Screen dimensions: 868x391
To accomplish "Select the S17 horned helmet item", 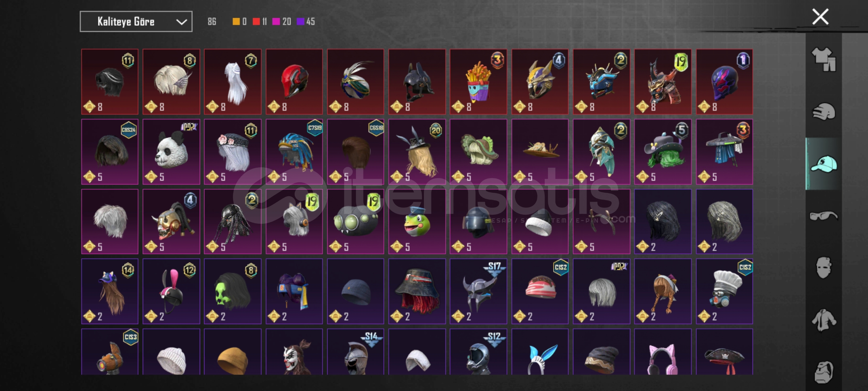I will 478,291.
